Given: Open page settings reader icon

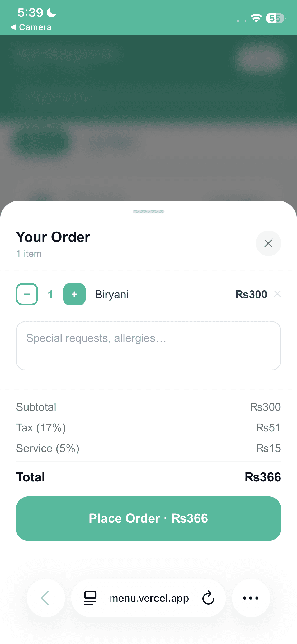Looking at the screenshot, I should [90, 598].
